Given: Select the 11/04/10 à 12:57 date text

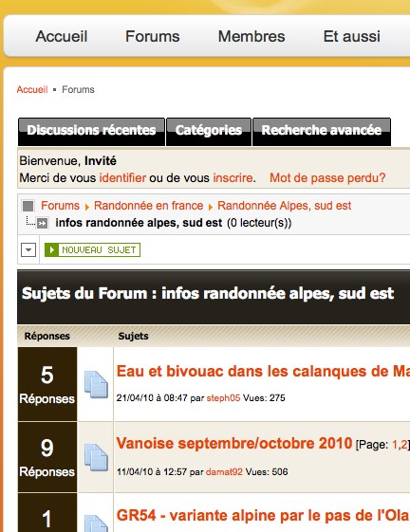Looking at the screenshot, I should [x=152, y=472].
